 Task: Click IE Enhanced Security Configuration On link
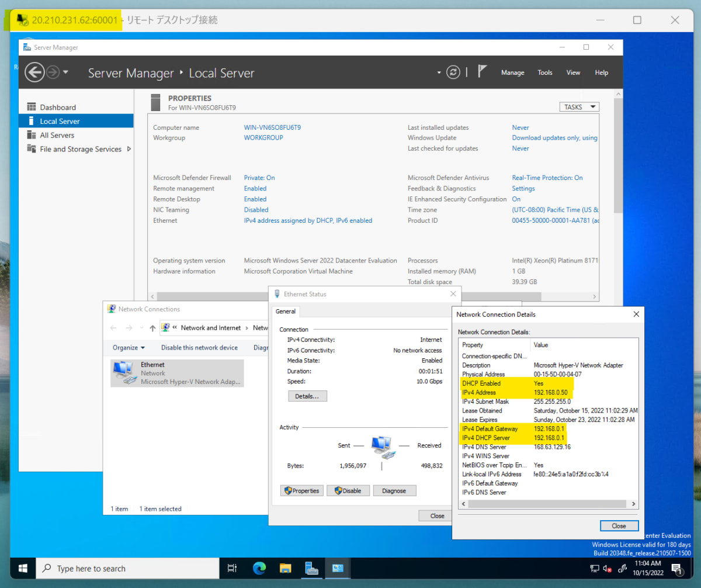pos(516,199)
